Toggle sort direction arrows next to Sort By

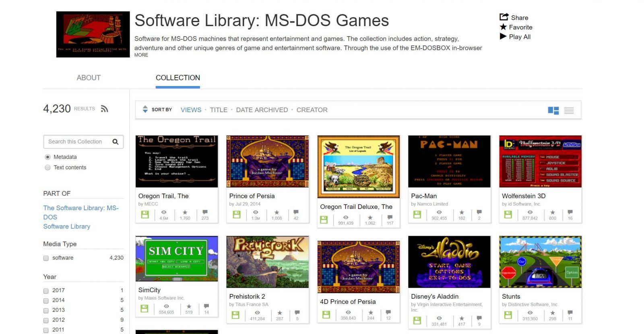[x=145, y=109]
